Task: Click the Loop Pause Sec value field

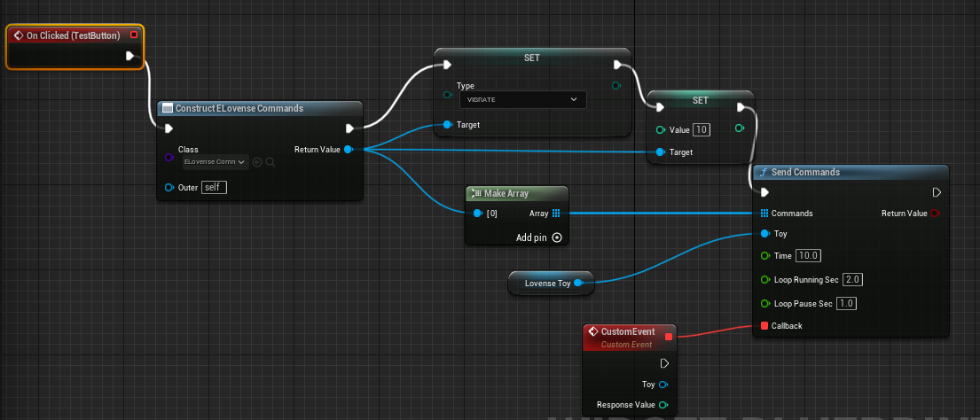Action: 846,303
